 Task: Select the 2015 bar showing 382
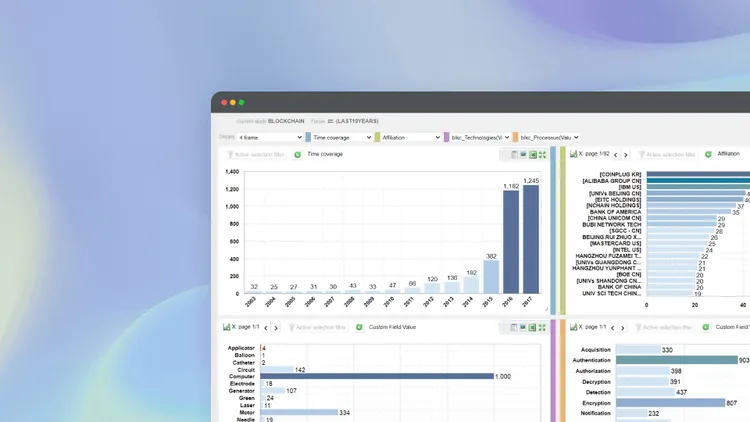491,277
